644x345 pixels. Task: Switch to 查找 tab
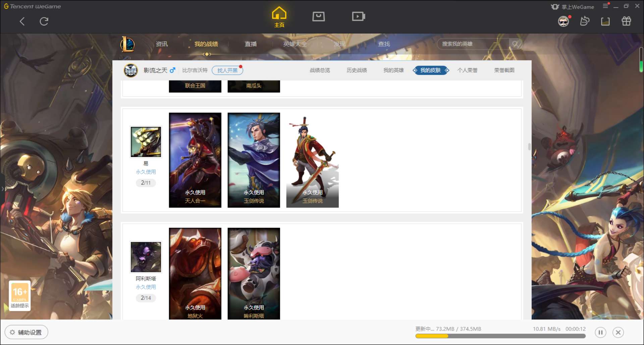[384, 44]
